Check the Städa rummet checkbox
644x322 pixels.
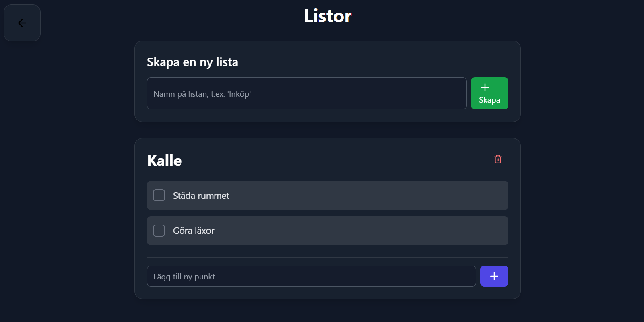[159, 195]
